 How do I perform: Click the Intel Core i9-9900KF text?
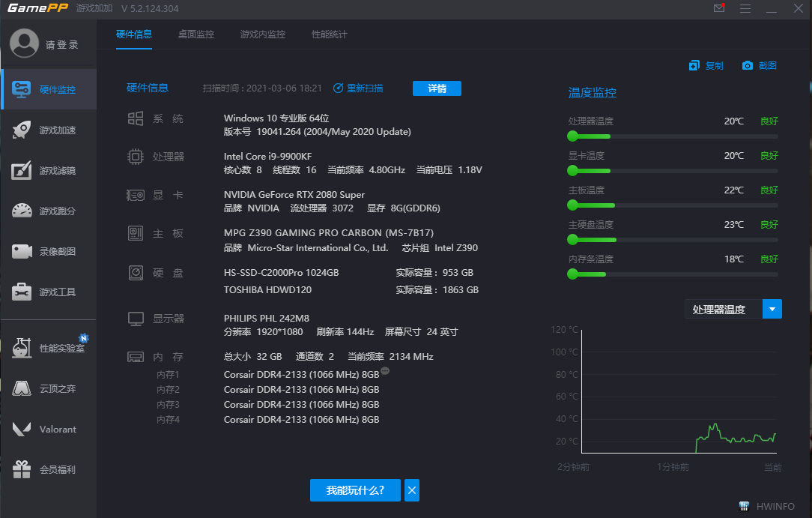tap(267, 157)
